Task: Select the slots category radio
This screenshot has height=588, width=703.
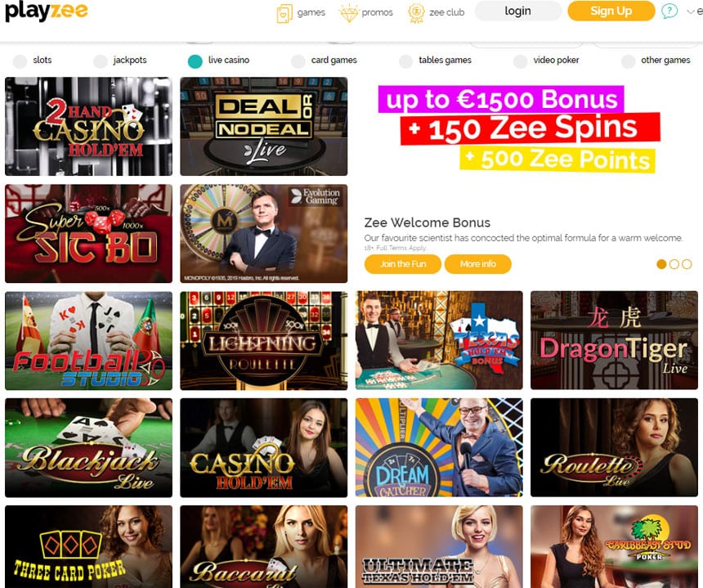Action: 20,61
